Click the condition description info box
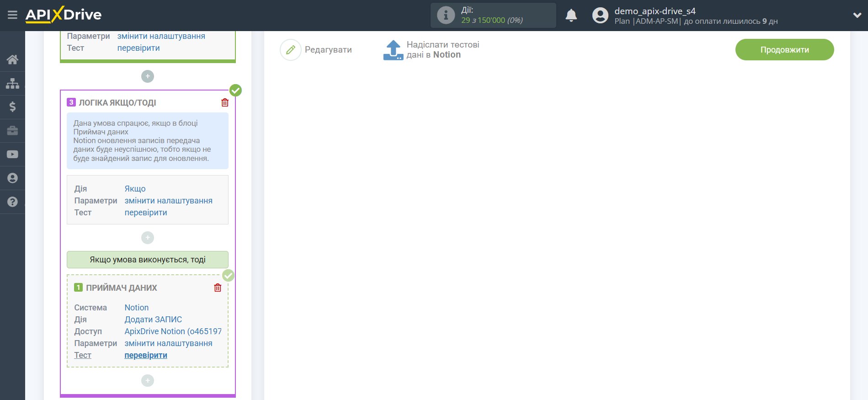The image size is (868, 400). point(148,141)
